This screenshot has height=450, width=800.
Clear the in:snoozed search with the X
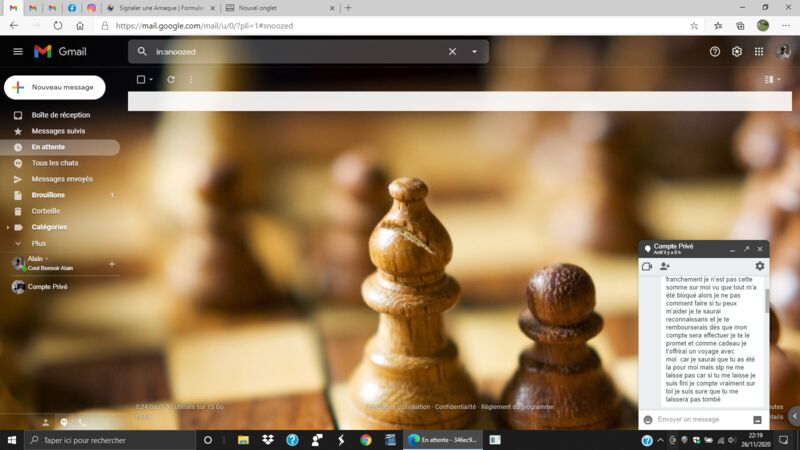click(x=452, y=52)
